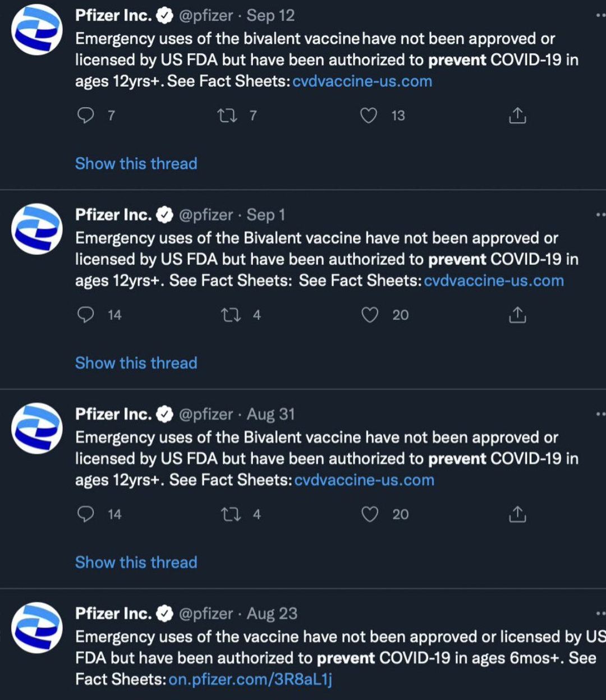Show the thread for Aug 31 tweet

tap(136, 563)
